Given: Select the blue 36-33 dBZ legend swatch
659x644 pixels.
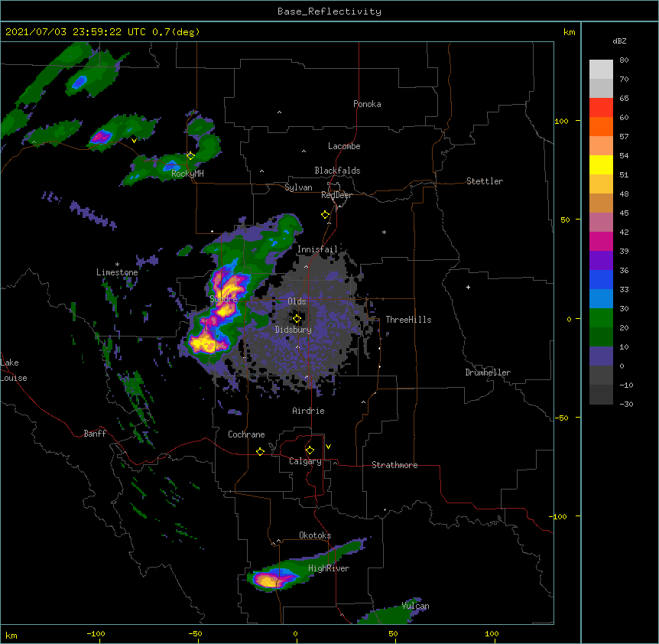Looking at the screenshot, I should click(x=601, y=280).
